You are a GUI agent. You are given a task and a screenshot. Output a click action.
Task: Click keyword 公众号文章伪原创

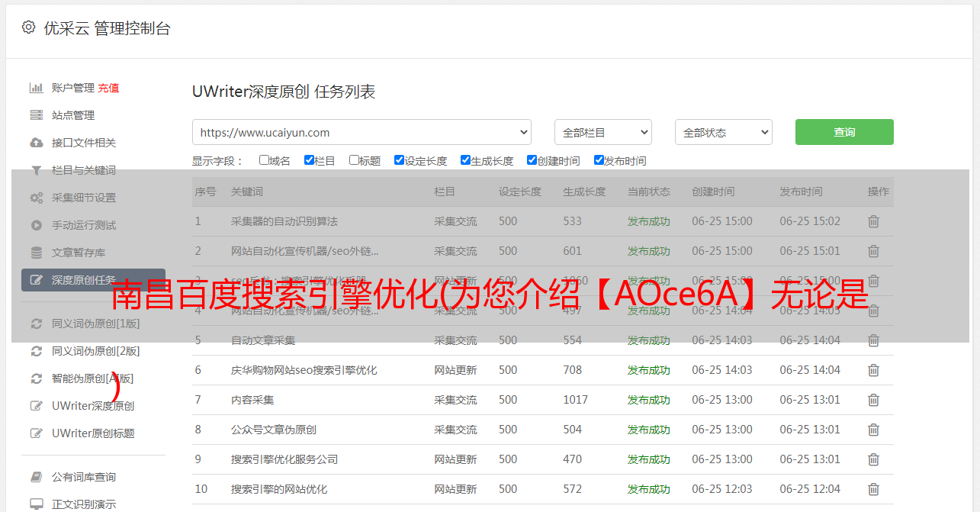coord(274,430)
